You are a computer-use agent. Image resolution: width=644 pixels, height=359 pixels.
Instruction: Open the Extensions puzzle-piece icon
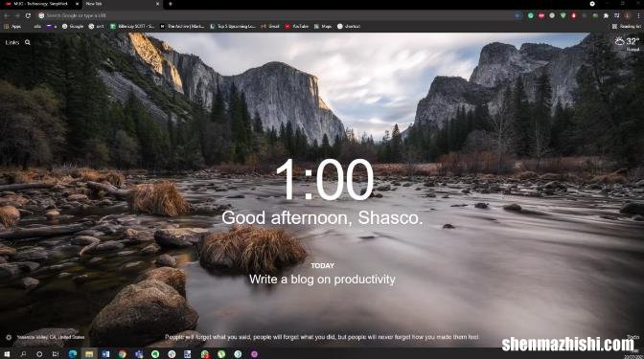coord(606,15)
